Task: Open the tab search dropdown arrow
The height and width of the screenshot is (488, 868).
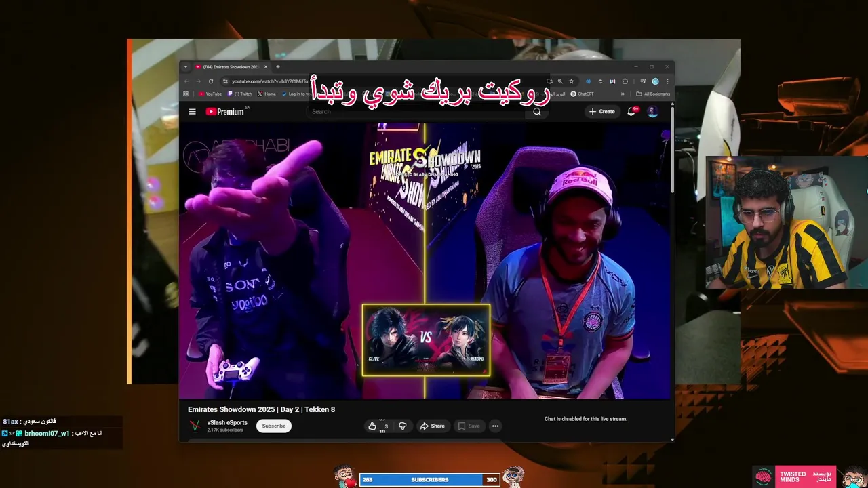Action: tap(186, 67)
